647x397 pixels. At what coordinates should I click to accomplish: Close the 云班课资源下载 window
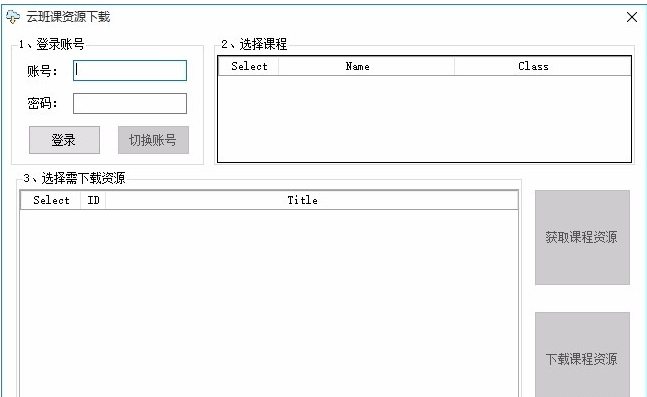632,17
